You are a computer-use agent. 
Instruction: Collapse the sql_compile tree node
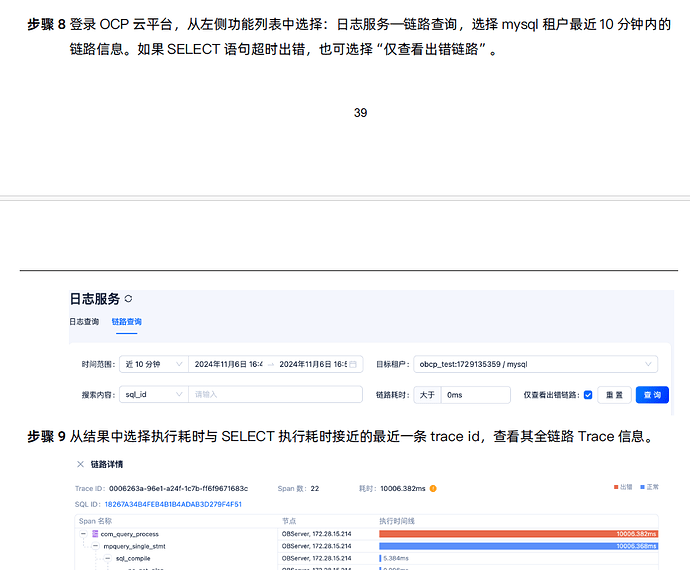pyautogui.click(x=108, y=559)
